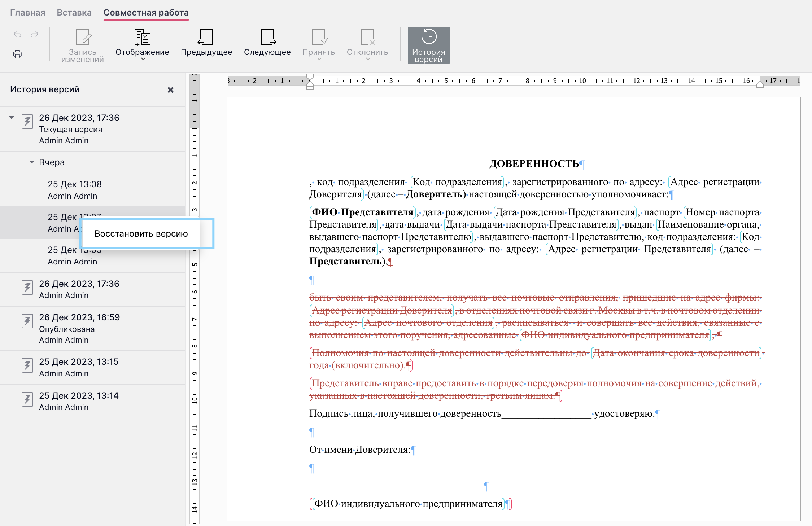Click the version icon beside Текущая версия

click(27, 122)
